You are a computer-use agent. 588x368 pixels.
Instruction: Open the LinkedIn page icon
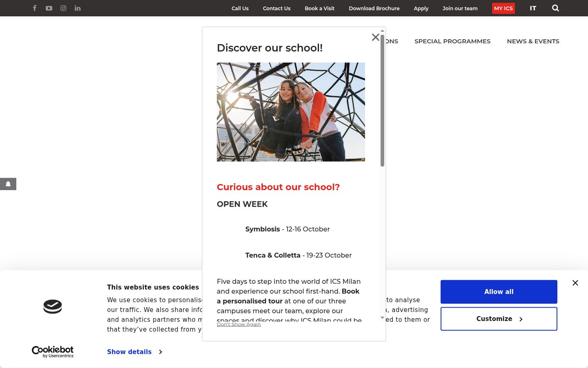(78, 8)
